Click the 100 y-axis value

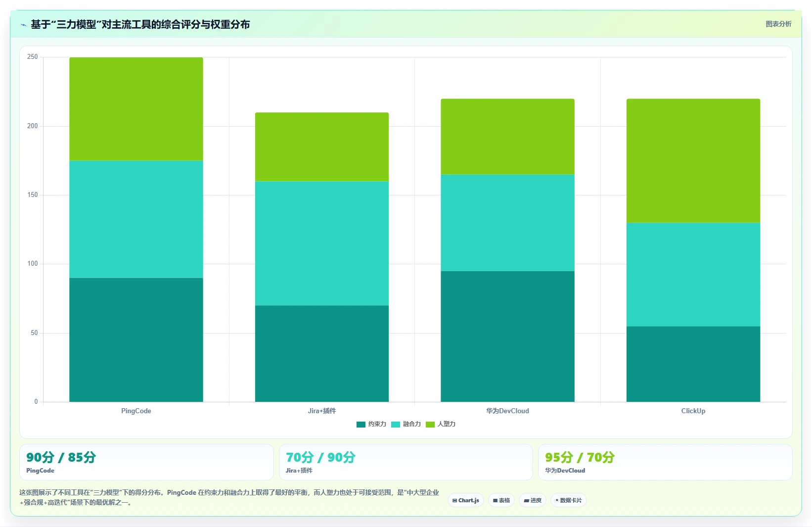pyautogui.click(x=32, y=264)
